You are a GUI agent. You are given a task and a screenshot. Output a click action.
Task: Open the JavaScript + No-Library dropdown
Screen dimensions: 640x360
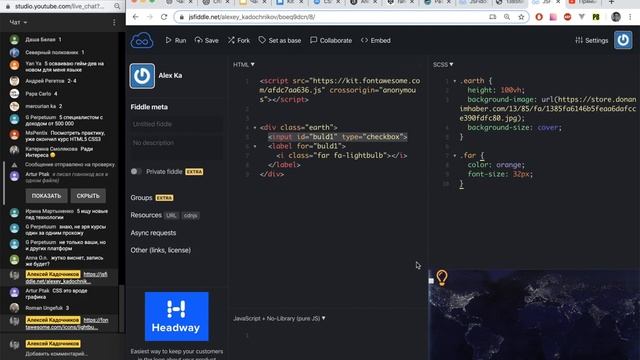pos(279,318)
